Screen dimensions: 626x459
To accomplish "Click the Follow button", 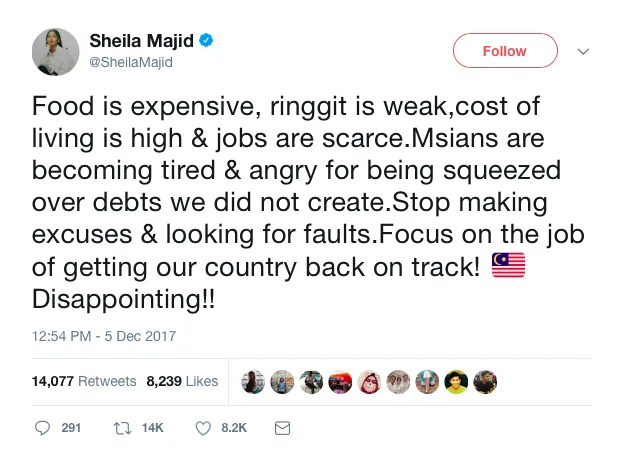I will [x=504, y=51].
